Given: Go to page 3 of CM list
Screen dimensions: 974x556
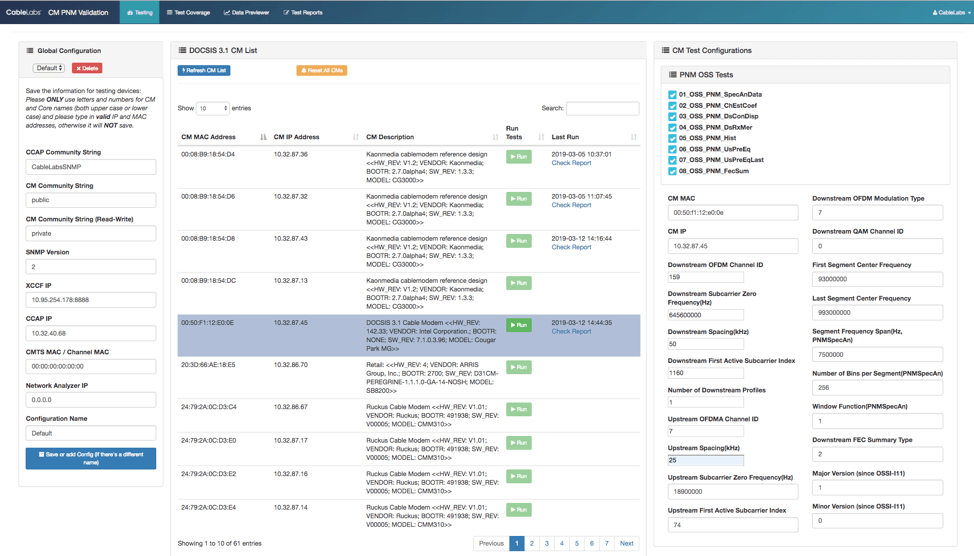Looking at the screenshot, I should pyautogui.click(x=547, y=543).
